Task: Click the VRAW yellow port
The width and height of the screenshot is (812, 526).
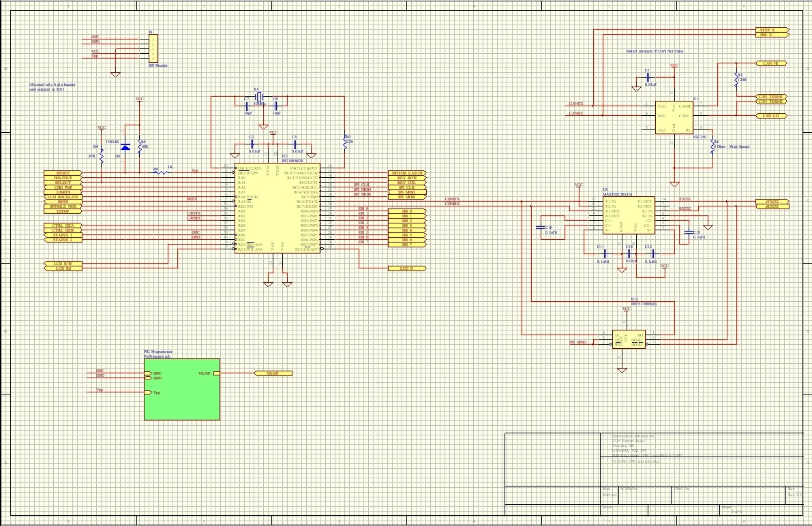Action: point(273,373)
